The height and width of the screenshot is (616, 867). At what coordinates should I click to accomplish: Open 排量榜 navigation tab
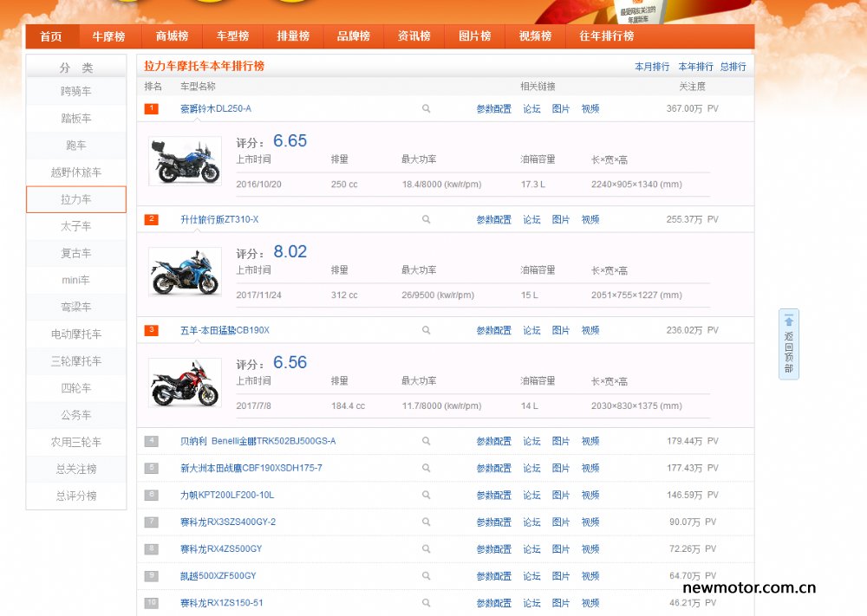293,36
